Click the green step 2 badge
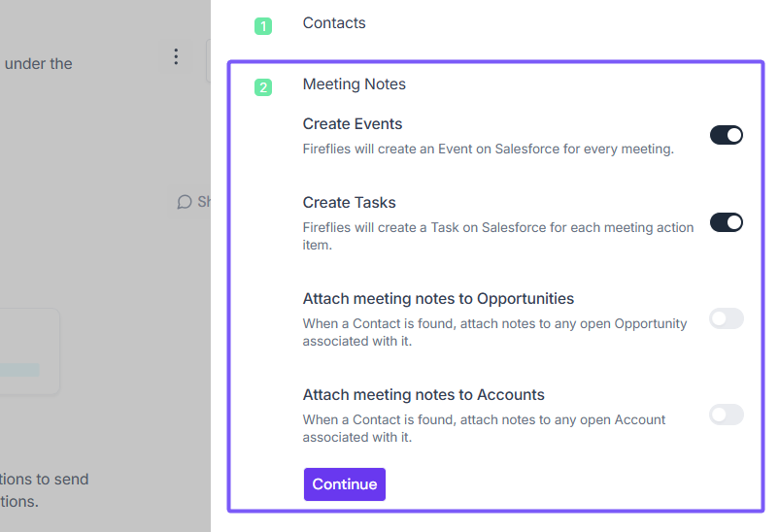The width and height of the screenshot is (779, 532). pyautogui.click(x=262, y=88)
